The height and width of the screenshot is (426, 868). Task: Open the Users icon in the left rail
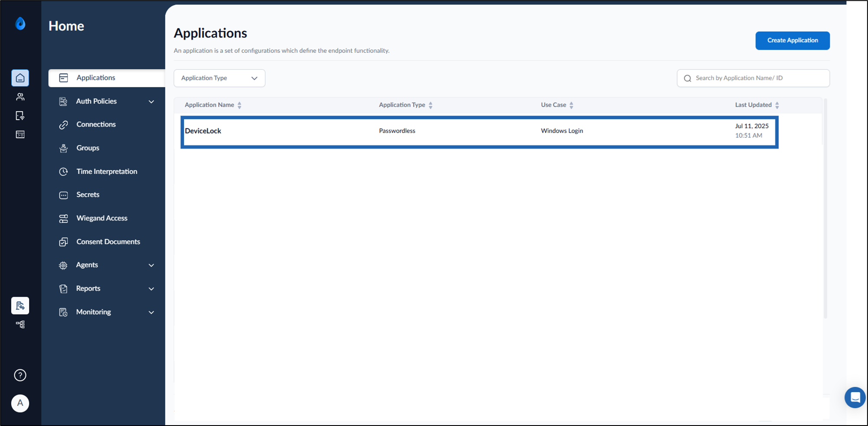[x=20, y=97]
